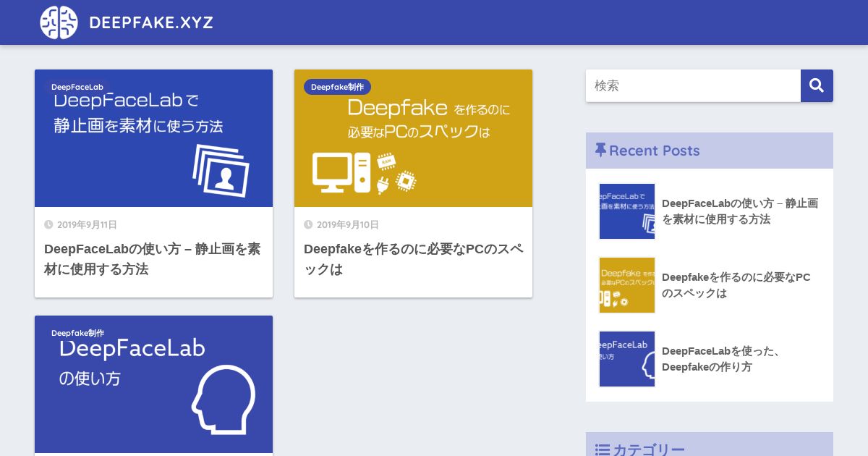Viewport: 868px width, 456px height.
Task: Click the clock icon beside 2019年9月11日
Action: tap(48, 225)
